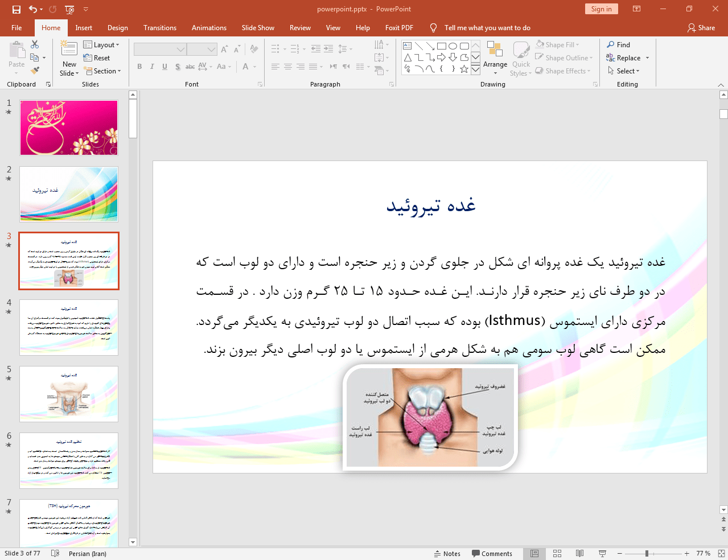Open the Foxit PDF tab

click(x=399, y=28)
